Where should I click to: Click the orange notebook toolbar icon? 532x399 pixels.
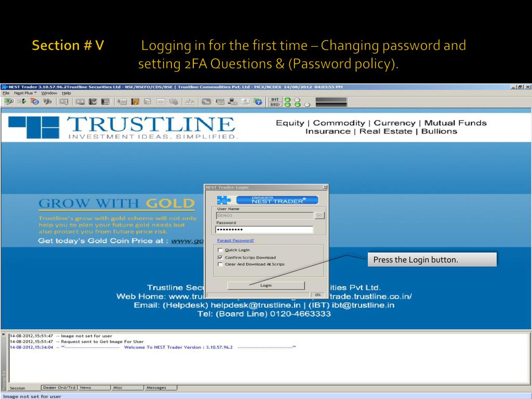135,102
